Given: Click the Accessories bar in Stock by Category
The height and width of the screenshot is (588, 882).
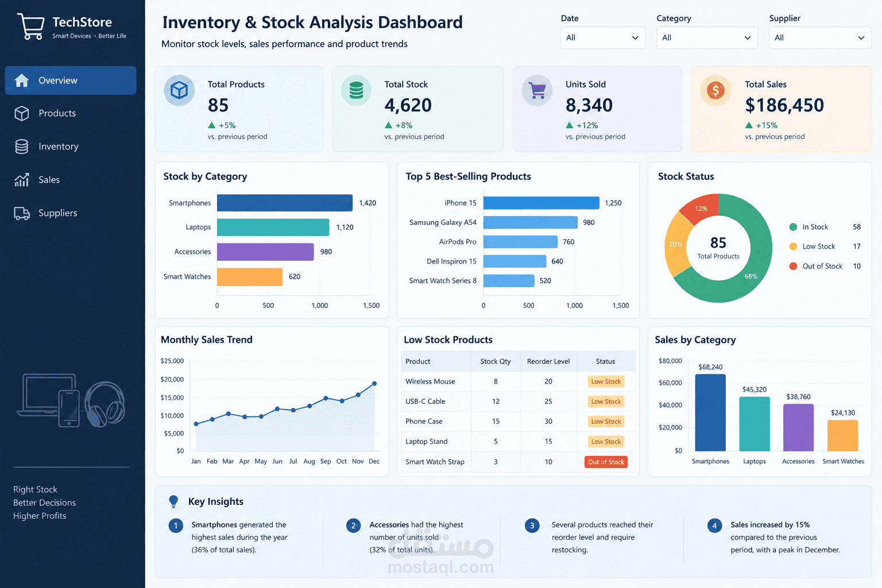Looking at the screenshot, I should click(265, 252).
